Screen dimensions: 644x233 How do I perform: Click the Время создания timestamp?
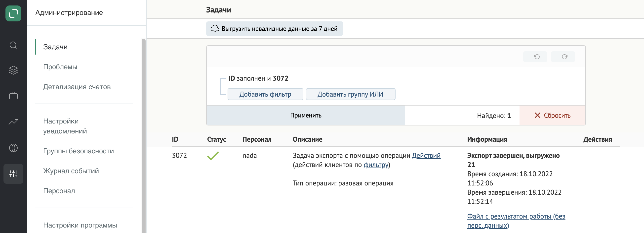click(510, 178)
